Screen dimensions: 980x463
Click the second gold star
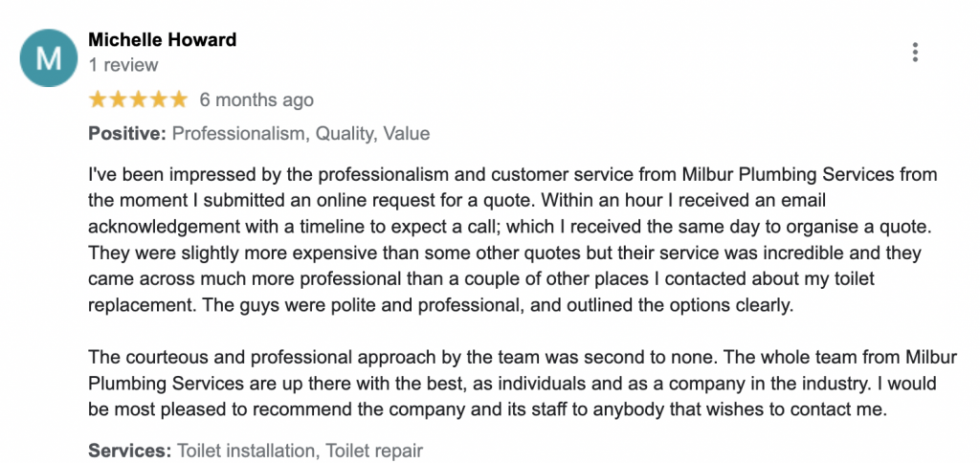[x=118, y=99]
